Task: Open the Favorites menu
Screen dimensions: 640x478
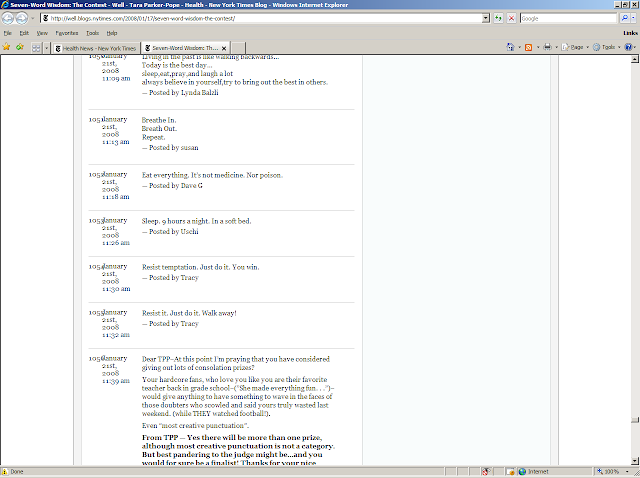Action: (67, 33)
